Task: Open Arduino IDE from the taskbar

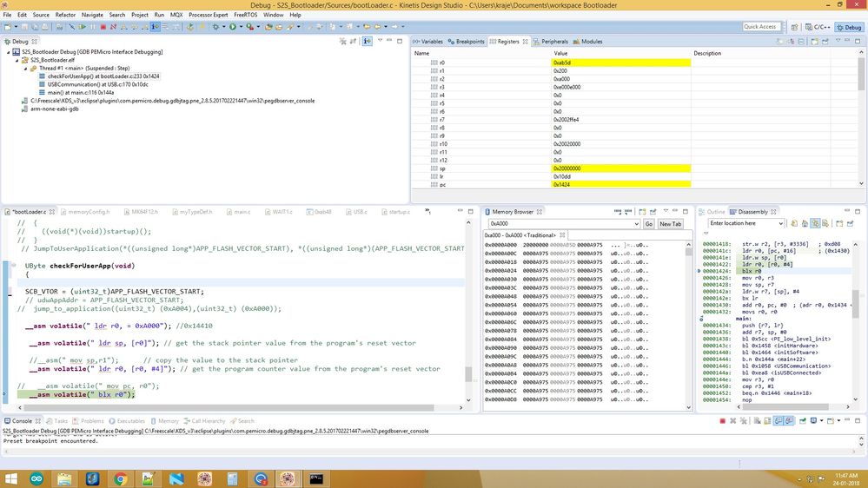Action: (36, 478)
